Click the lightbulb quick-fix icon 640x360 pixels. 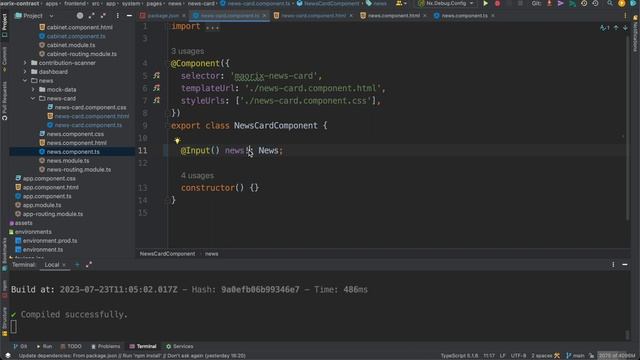pyautogui.click(x=177, y=141)
